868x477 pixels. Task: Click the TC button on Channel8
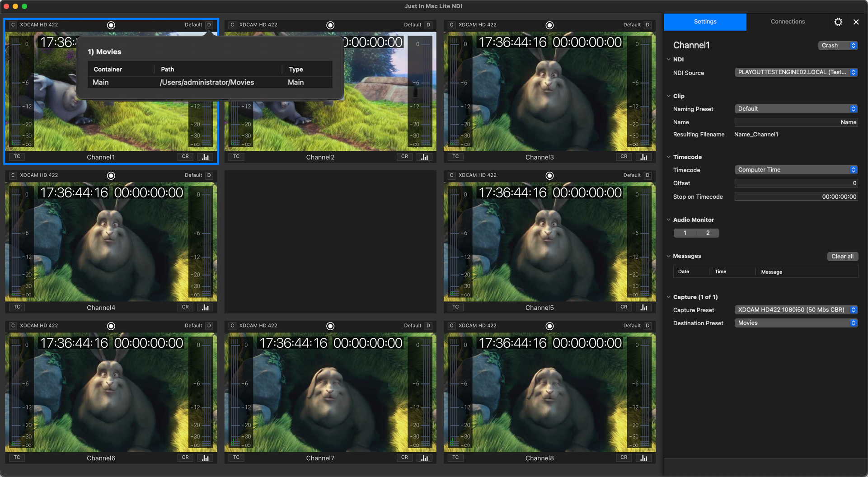pyautogui.click(x=455, y=457)
